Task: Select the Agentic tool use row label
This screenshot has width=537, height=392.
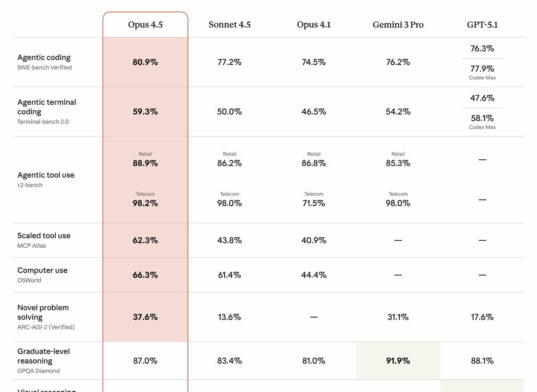Action: click(x=46, y=175)
